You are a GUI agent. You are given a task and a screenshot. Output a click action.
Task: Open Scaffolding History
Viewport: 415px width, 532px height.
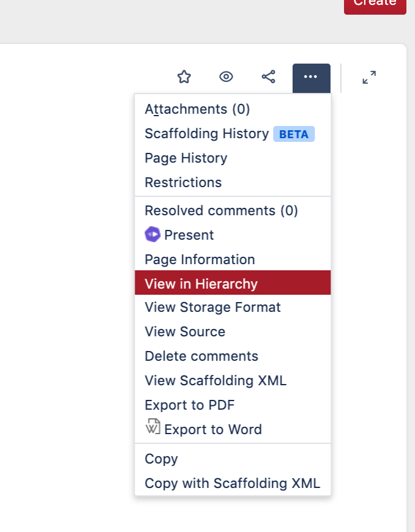(x=206, y=133)
